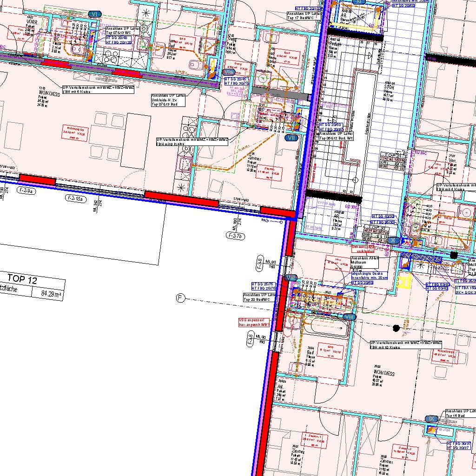The width and height of the screenshot is (476, 476).
Task: Click note 'Anschluss UP Lüfter Top 07&13 WC'
Action: [x=123, y=30]
